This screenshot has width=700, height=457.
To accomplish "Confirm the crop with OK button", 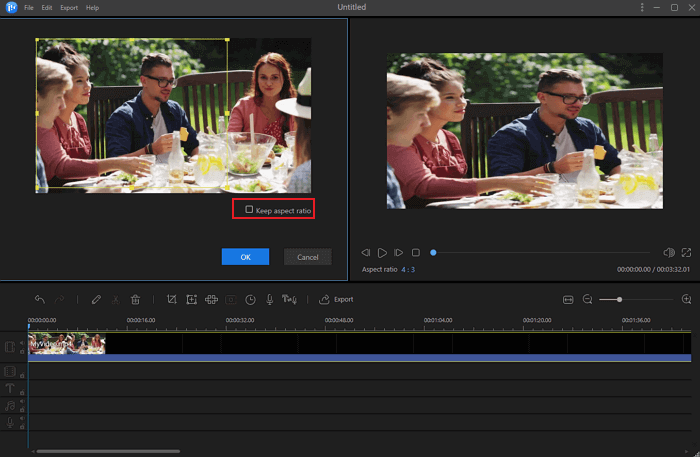I will (245, 257).
